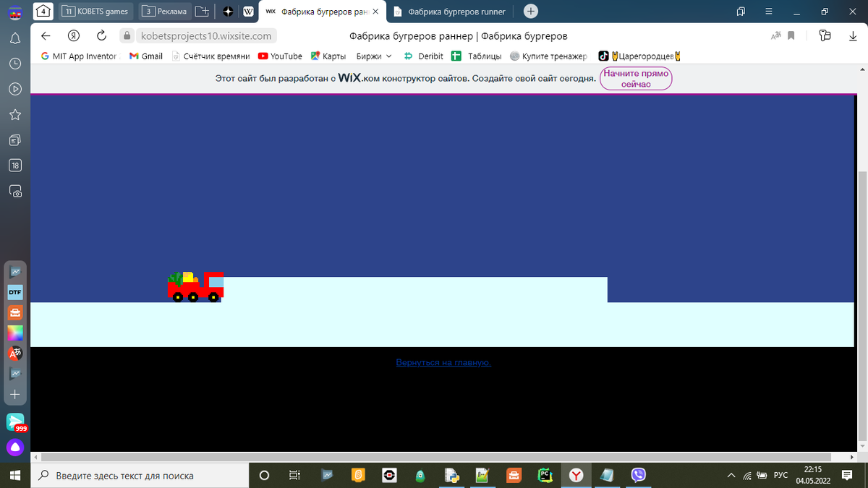Open Task View on taskbar
Screen dimensions: 868x488
[294, 475]
